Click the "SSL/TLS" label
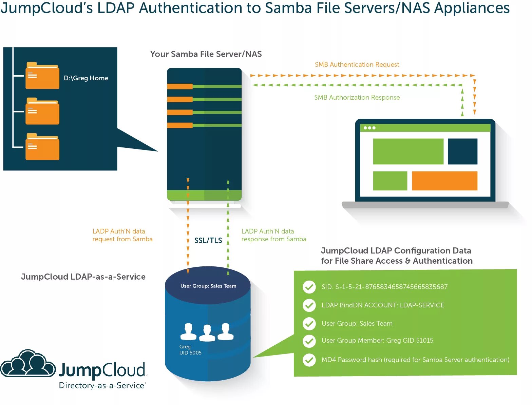 click(208, 240)
